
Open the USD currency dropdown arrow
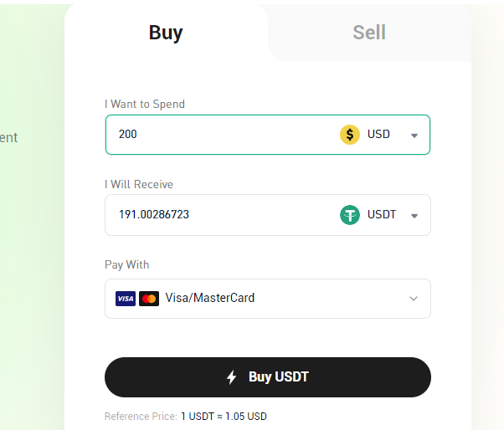(414, 136)
